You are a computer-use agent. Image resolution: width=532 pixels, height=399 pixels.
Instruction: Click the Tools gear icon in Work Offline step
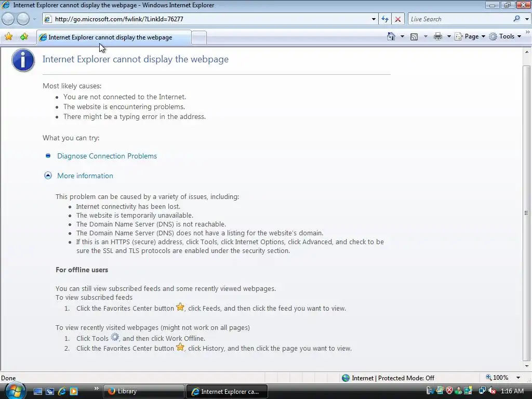[x=115, y=337]
